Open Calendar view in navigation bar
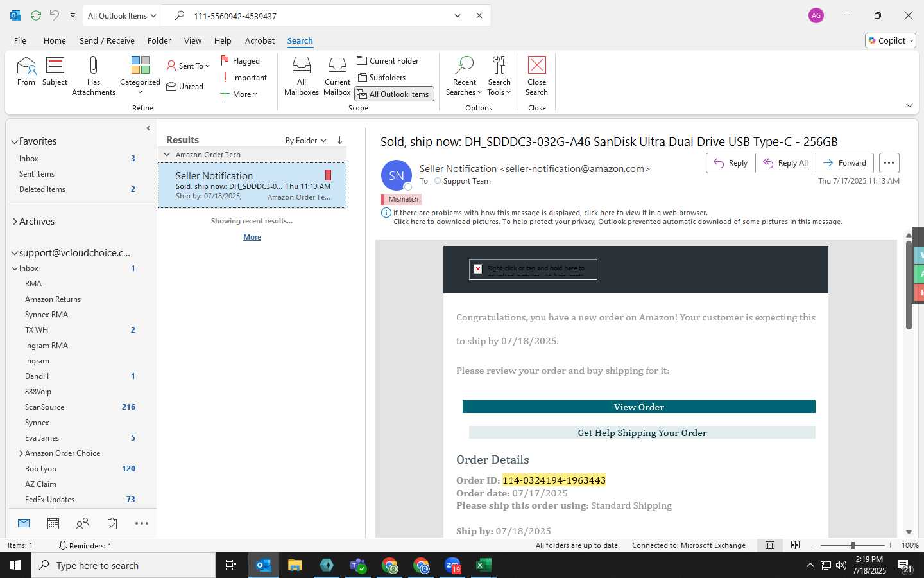This screenshot has height=578, width=924. [x=53, y=523]
